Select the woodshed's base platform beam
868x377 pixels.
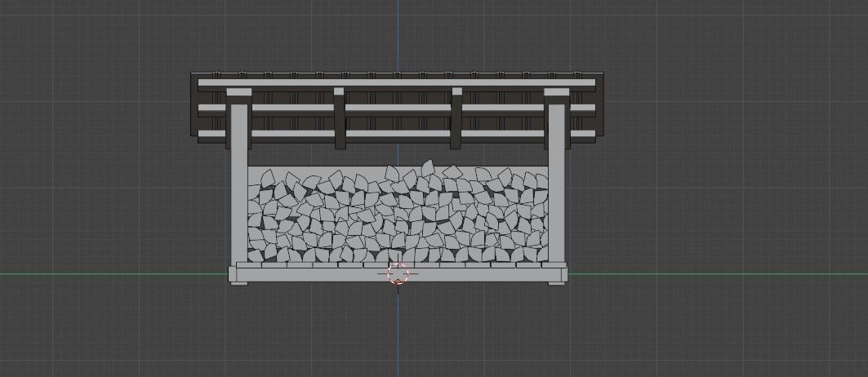(x=398, y=274)
